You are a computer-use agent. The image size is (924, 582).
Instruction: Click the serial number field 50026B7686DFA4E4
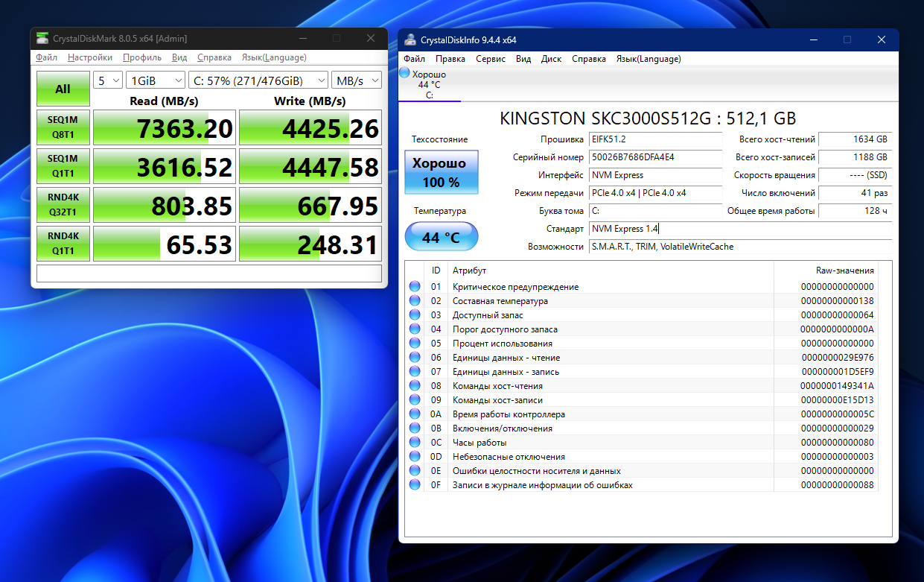pos(655,157)
